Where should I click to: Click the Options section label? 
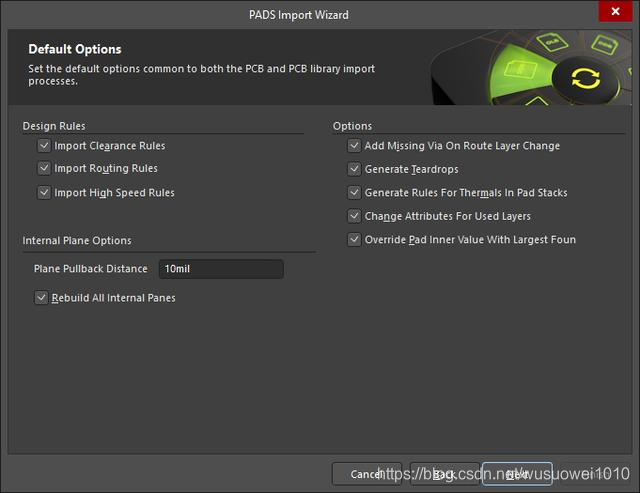352,126
